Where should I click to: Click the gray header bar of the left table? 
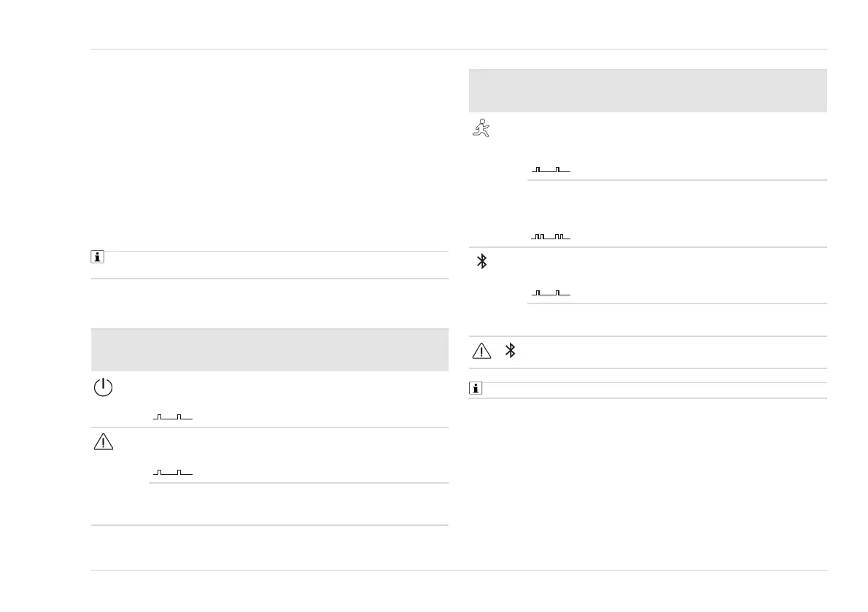[x=269, y=350]
